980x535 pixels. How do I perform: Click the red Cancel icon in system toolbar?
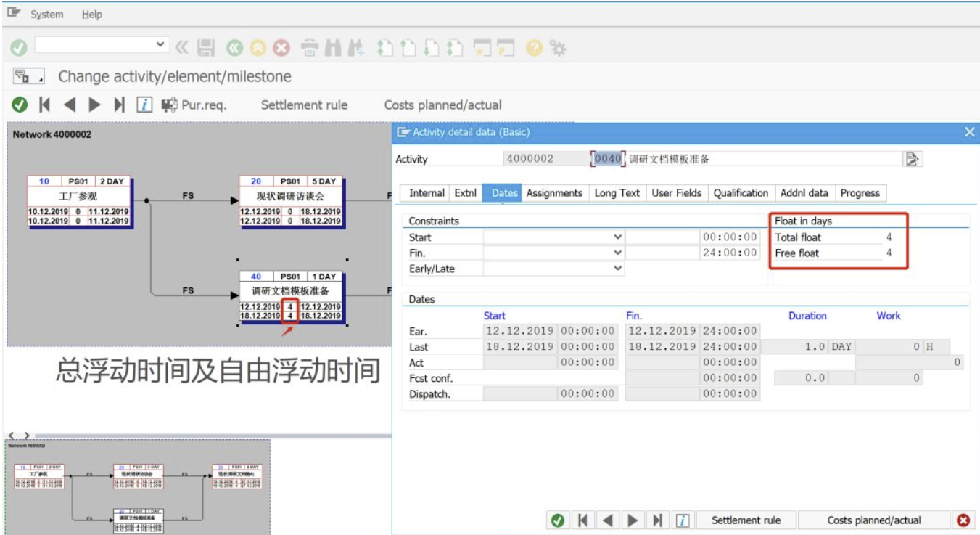pyautogui.click(x=281, y=49)
